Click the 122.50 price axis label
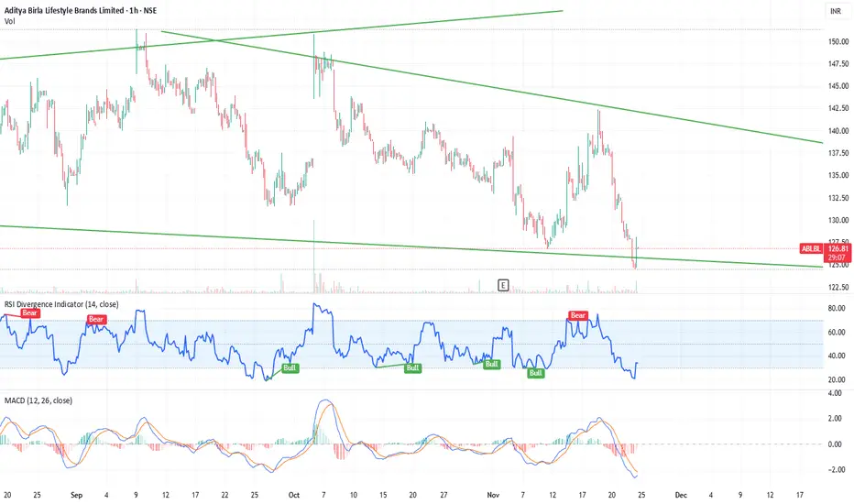 (838, 287)
